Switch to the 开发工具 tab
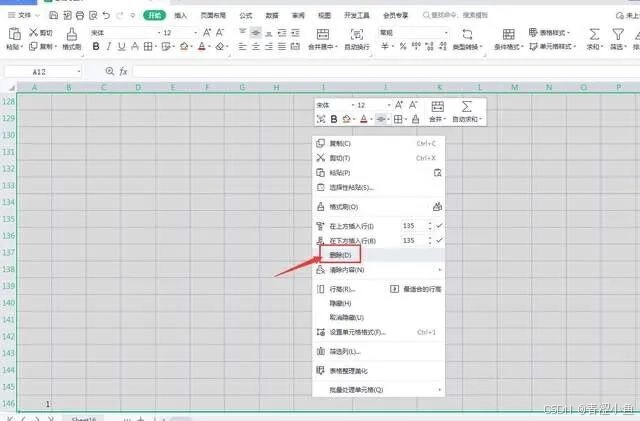Screen dimensions: 640x421 coord(357,16)
